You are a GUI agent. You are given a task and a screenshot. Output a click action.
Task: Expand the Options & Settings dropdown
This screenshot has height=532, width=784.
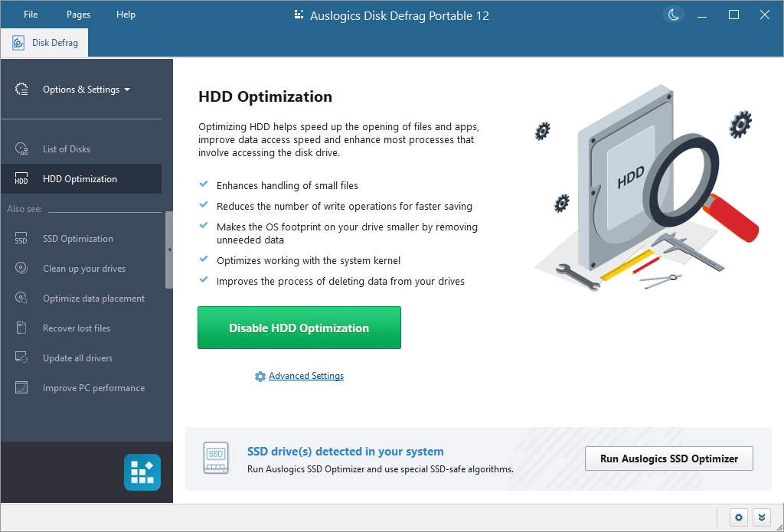click(x=84, y=89)
